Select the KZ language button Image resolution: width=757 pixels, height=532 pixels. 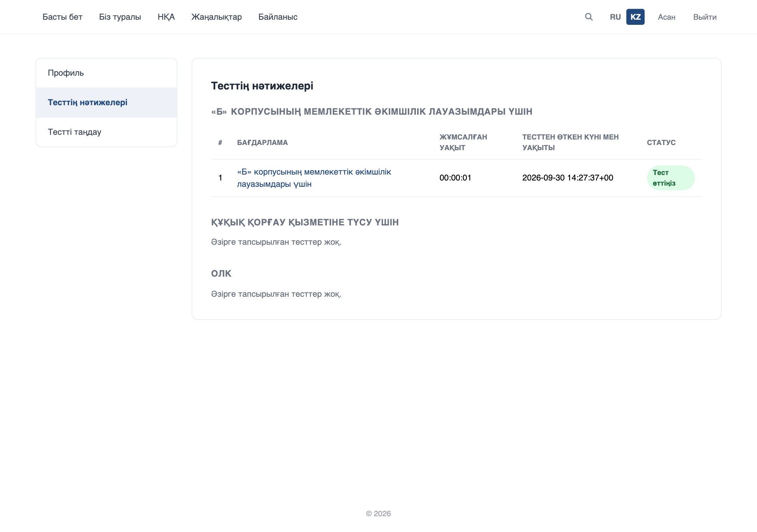(x=635, y=17)
